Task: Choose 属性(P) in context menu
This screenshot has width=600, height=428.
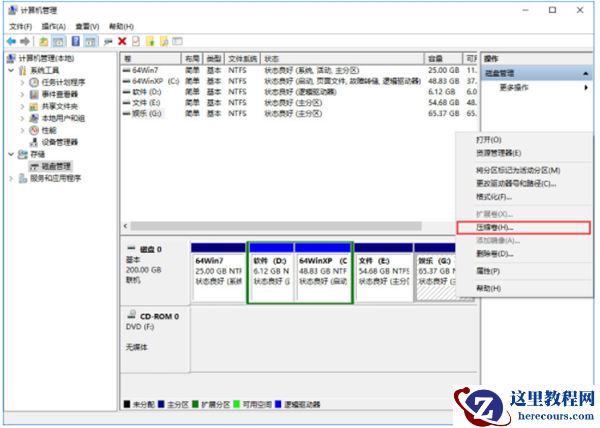Action: [x=523, y=271]
